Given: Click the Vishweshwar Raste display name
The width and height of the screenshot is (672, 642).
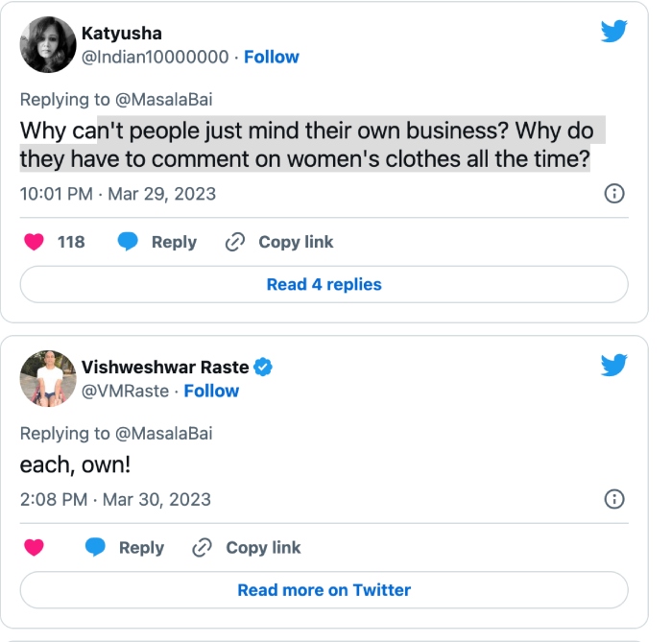Looking at the screenshot, I should point(165,368).
